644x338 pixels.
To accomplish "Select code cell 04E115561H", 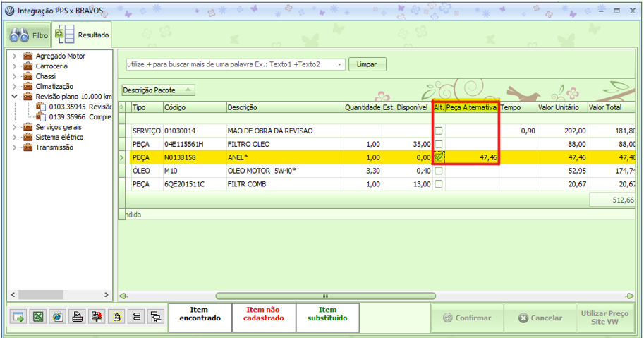I will coord(195,144).
